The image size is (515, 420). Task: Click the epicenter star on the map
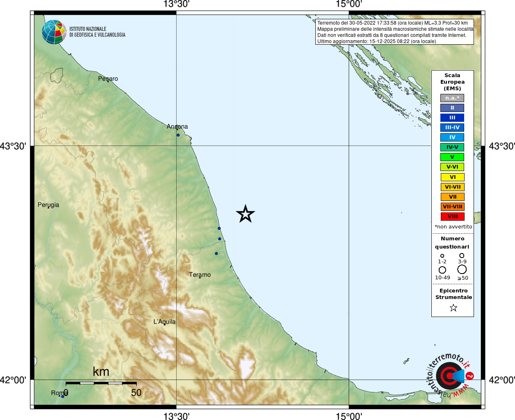pos(246,214)
